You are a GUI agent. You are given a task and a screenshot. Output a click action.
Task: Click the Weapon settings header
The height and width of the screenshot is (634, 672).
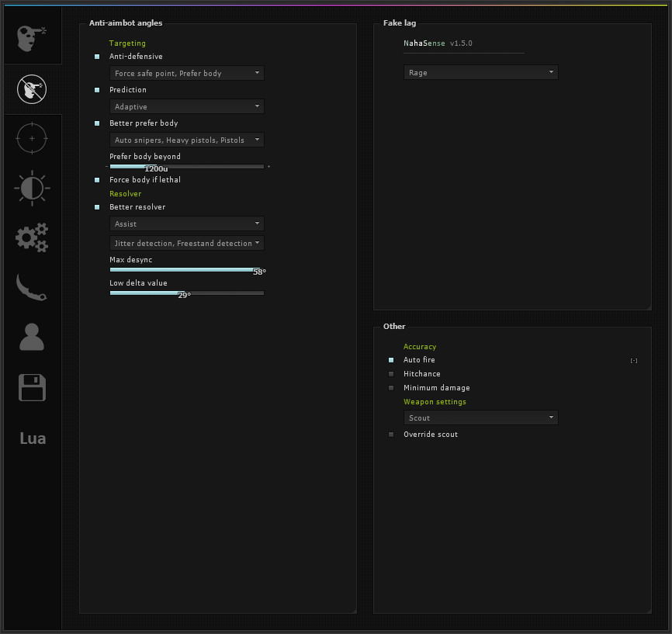pyautogui.click(x=435, y=402)
